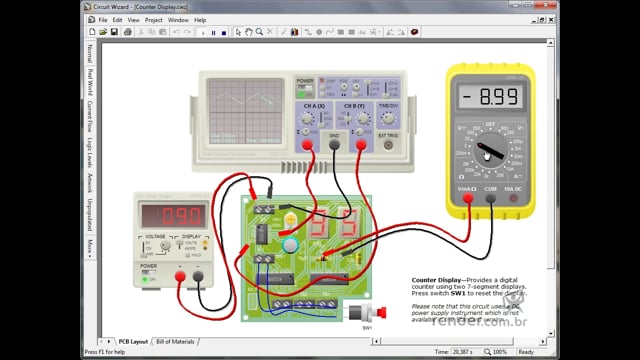Pause the running simulation

213,32
